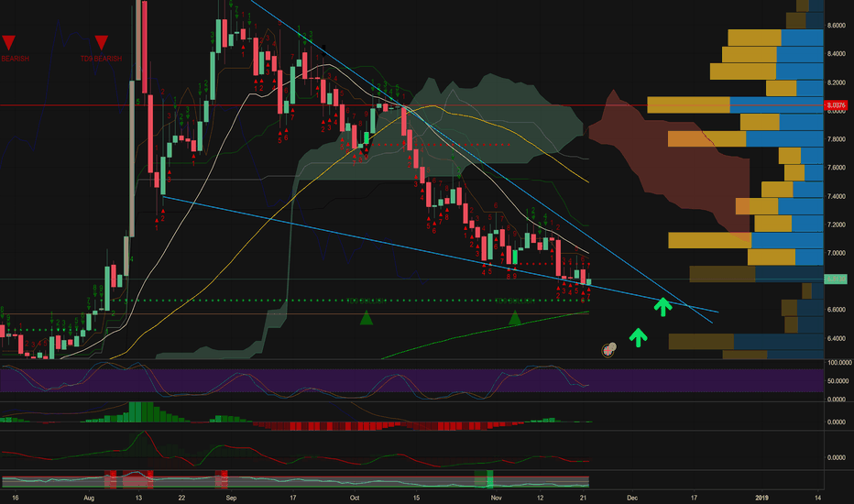Select the red horizontal line at 8.0376
Viewport: 854px width, 504px height.
(x=411, y=105)
